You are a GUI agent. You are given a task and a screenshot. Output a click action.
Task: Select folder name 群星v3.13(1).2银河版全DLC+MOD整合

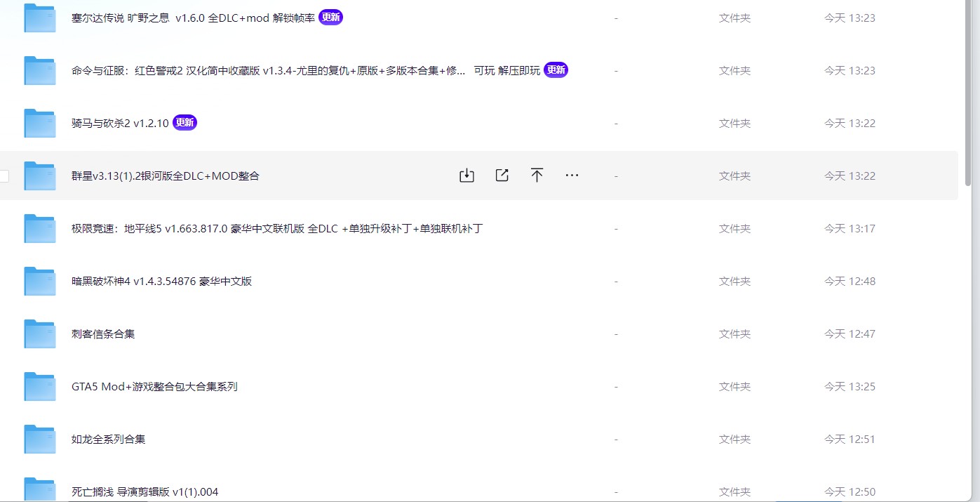pos(166,176)
